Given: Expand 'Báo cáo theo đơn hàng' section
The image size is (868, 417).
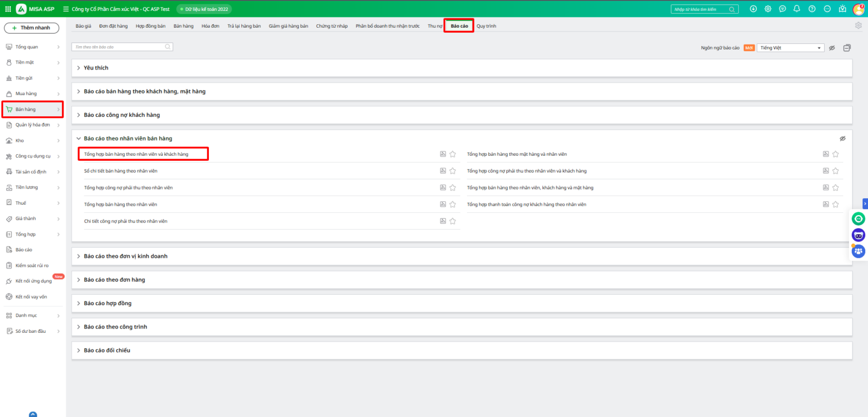Looking at the screenshot, I should pyautogui.click(x=114, y=280).
